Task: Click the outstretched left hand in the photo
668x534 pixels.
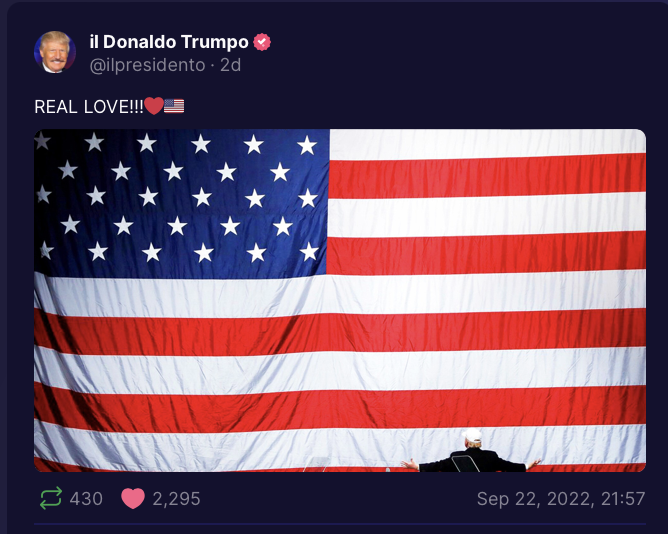Action: [x=409, y=464]
